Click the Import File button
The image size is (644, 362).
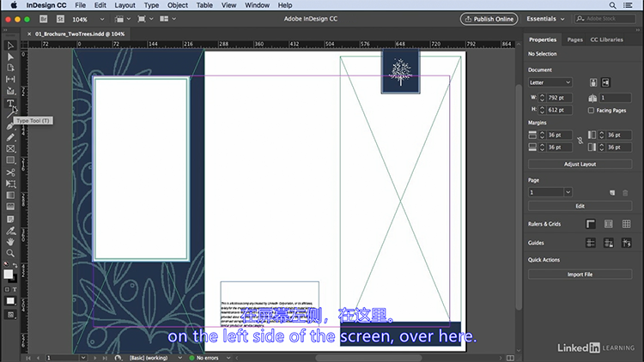pos(580,275)
